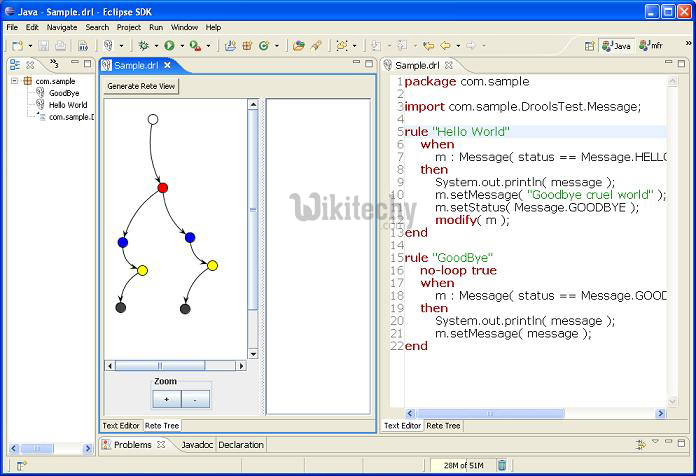Click the Save toolbar icon
Viewport: 696px width, 476px height.
point(44,46)
